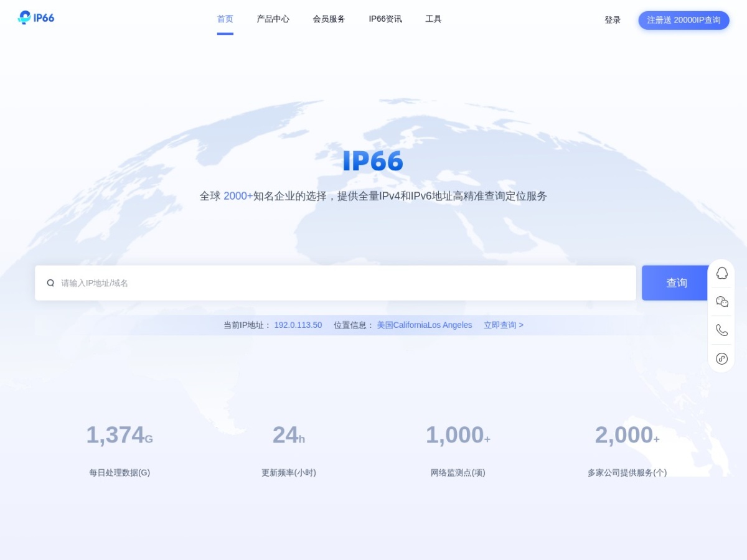Click the phone contact icon in sidebar
Viewport: 747px width, 560px height.
coord(721,330)
